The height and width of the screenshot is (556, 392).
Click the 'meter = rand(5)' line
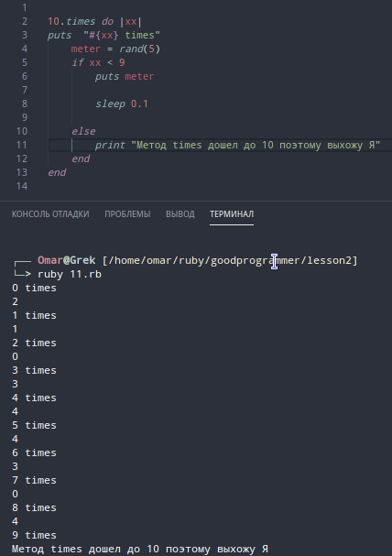click(115, 49)
